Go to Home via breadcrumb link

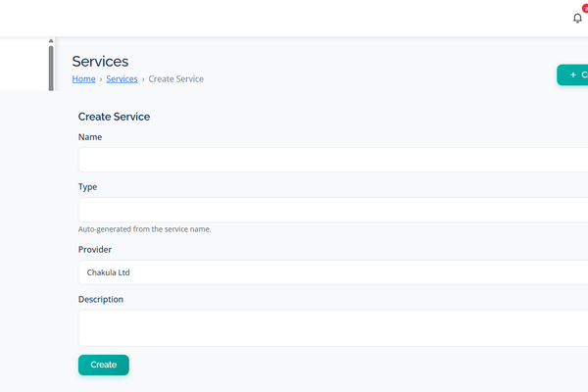pyautogui.click(x=83, y=78)
